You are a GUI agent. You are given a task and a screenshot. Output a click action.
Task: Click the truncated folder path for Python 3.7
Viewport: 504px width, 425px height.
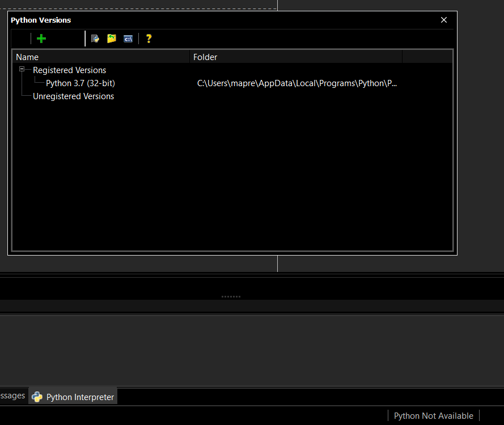click(297, 83)
